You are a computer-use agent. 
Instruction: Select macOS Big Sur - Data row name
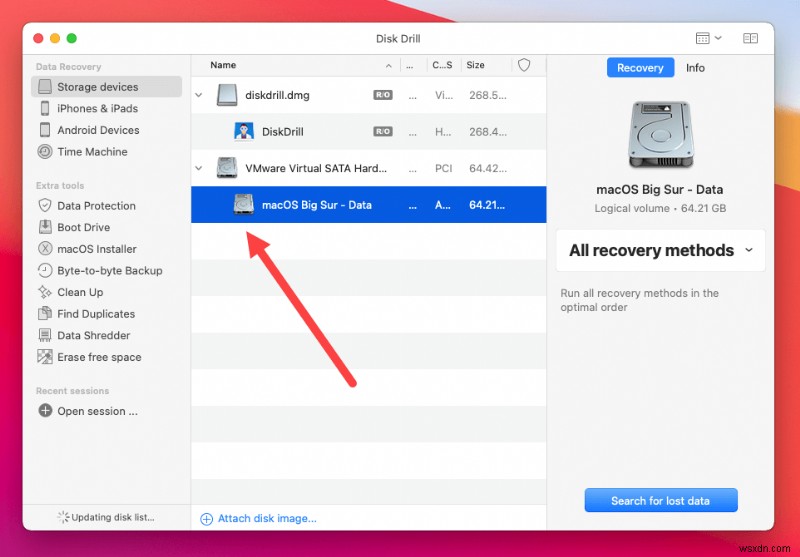click(x=316, y=205)
